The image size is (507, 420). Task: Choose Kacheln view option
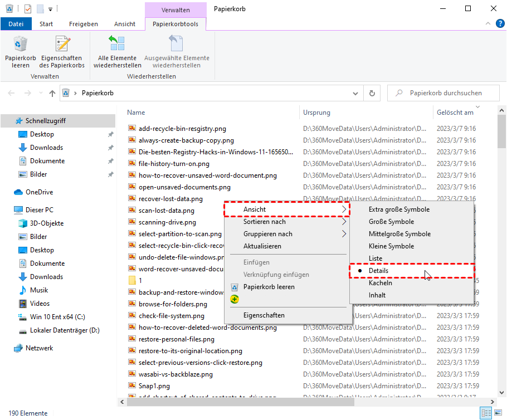pyautogui.click(x=412, y=283)
